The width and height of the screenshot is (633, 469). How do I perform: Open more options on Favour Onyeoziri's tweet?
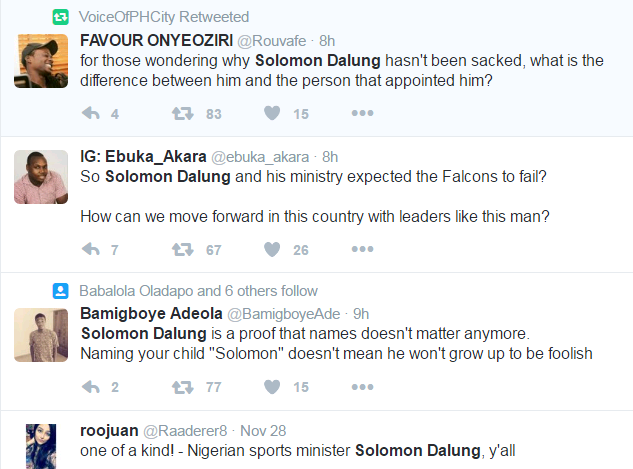click(x=361, y=114)
